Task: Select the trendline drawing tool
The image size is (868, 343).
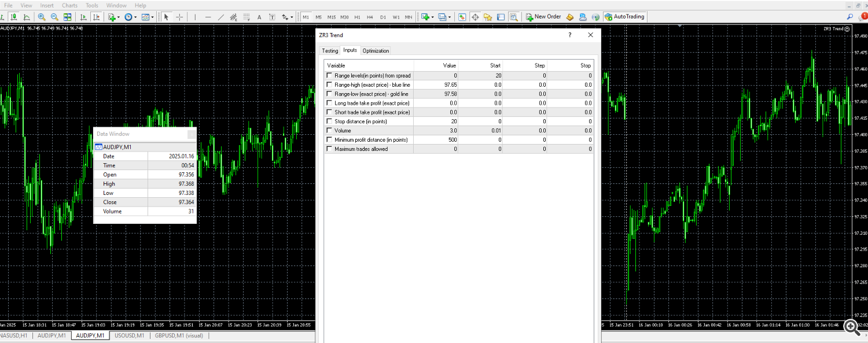Action: pyautogui.click(x=220, y=17)
